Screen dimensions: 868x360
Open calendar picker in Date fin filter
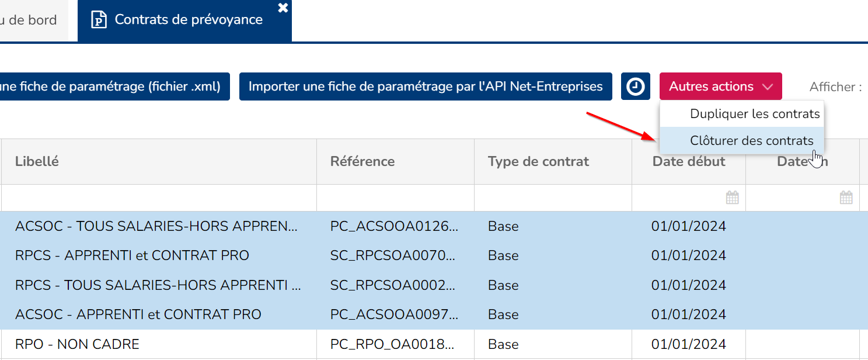[x=846, y=198]
